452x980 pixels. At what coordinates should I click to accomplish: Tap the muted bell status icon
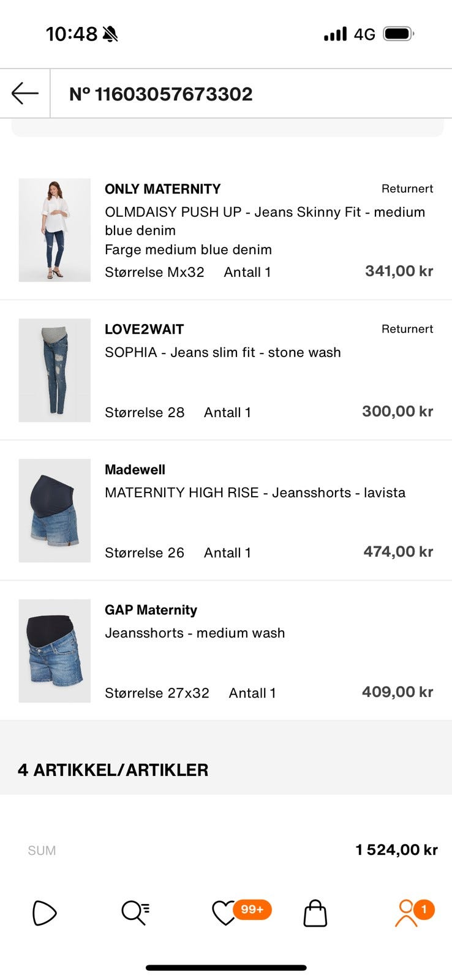[110, 34]
